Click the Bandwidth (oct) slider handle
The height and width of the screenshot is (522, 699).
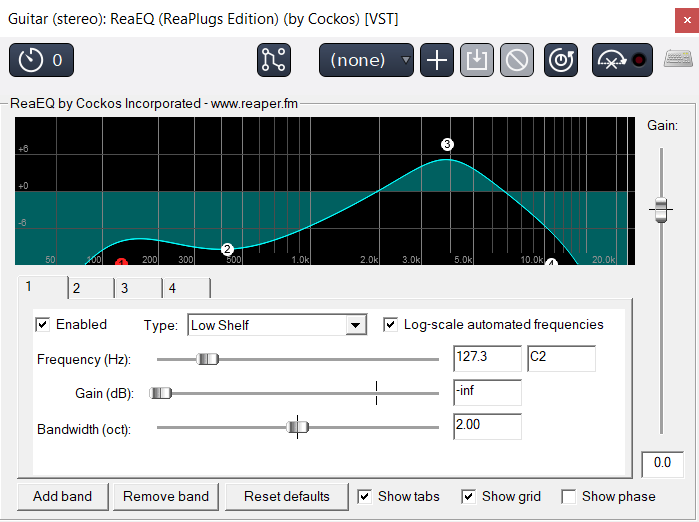297,427
